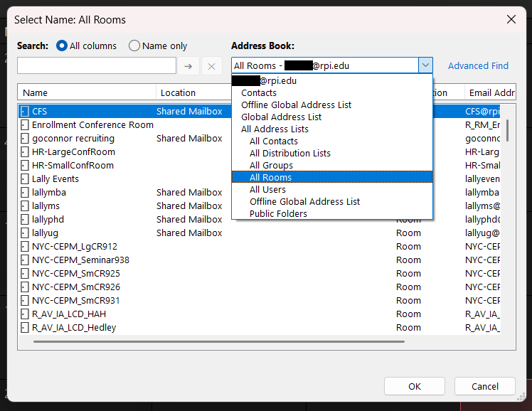Image resolution: width=532 pixels, height=411 pixels.
Task: Click the search text input field
Action: pos(97,65)
